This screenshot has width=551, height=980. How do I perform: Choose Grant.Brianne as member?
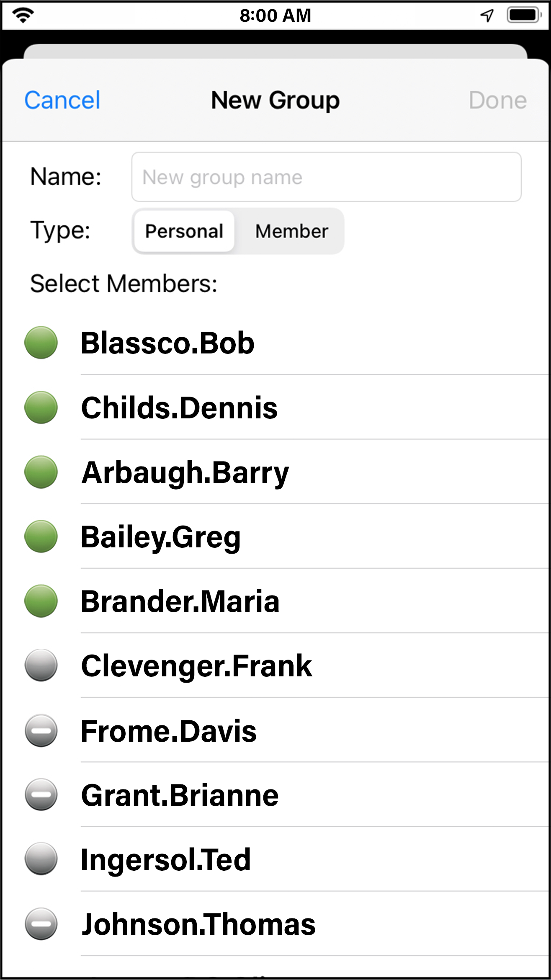(x=180, y=795)
